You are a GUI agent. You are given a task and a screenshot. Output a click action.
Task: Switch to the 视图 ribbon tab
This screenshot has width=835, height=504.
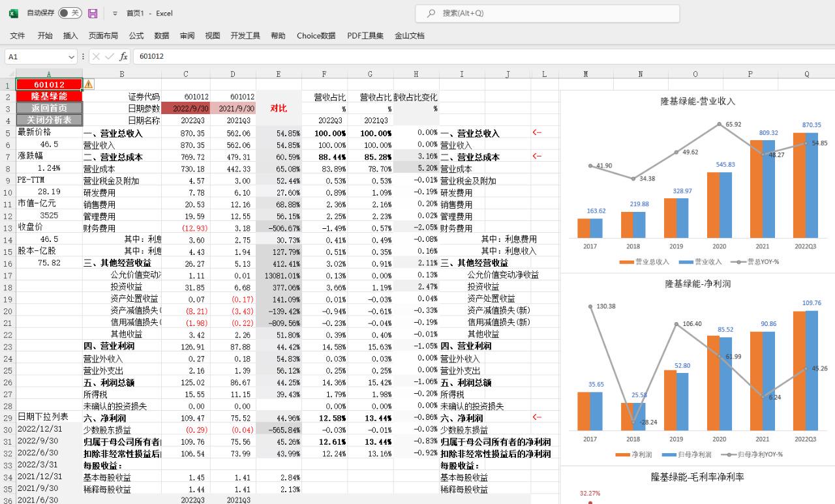[213, 36]
